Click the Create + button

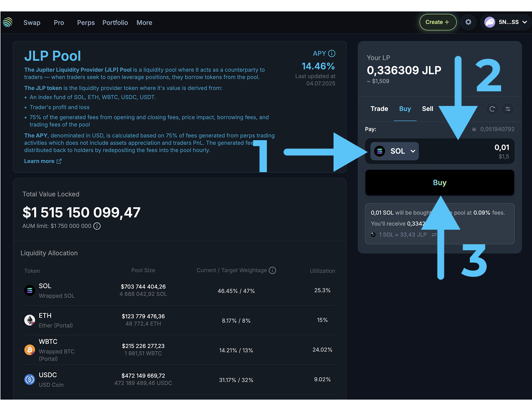438,22
